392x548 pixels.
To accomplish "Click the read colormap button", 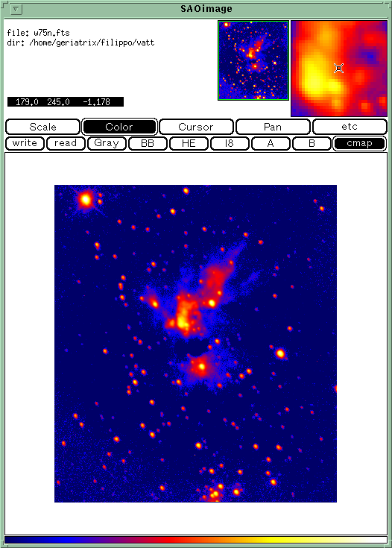I will (66, 143).
